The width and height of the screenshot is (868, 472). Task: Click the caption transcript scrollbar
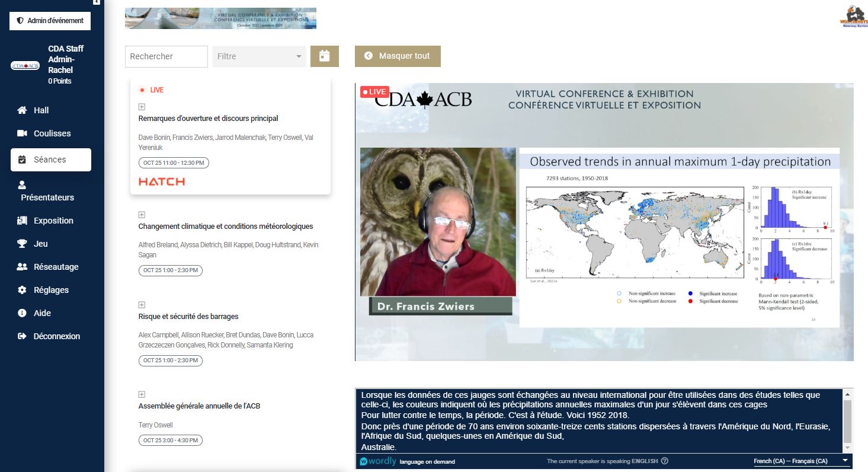[847, 422]
